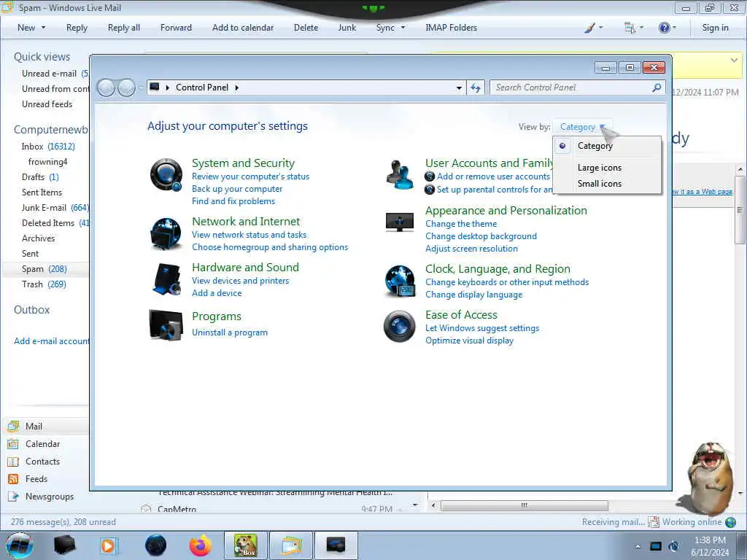Go forward in Control Panel navigation
Screen dimensions: 747x560
[126, 87]
